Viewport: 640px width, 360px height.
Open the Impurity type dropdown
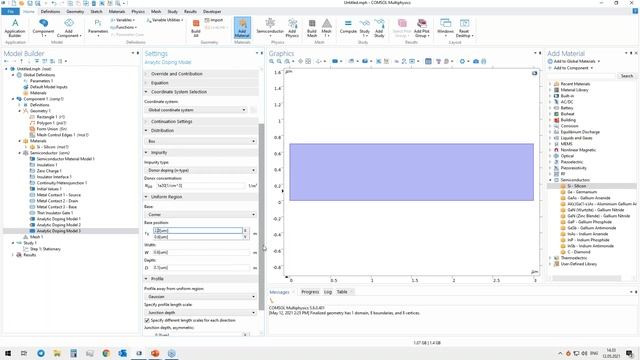click(200, 170)
